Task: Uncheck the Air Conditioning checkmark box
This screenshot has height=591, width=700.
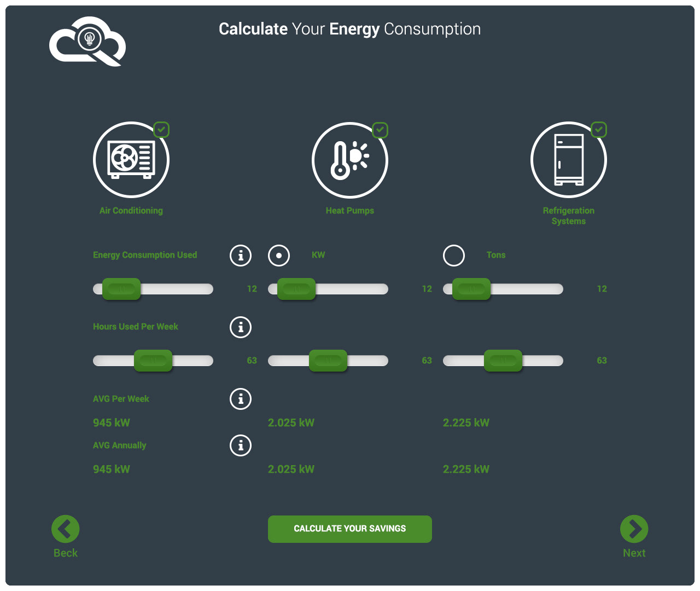Action: pos(161,130)
